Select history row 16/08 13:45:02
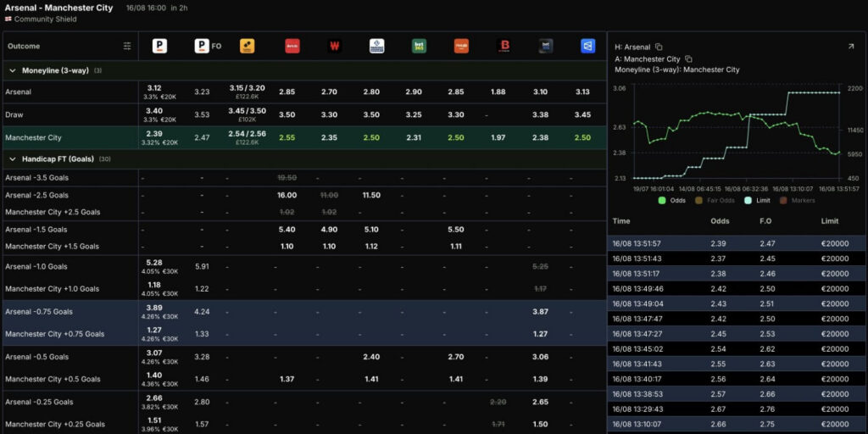 click(737, 348)
